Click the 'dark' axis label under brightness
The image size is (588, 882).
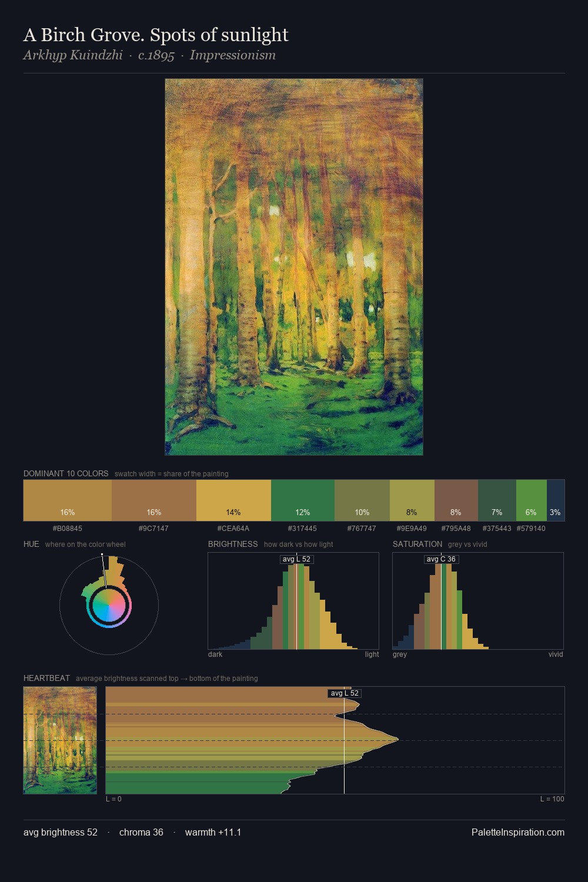pos(215,654)
